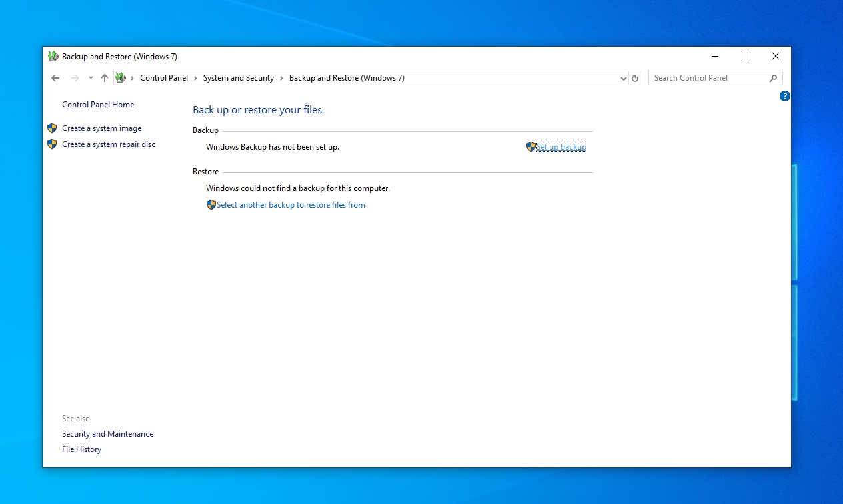The height and width of the screenshot is (504, 843).
Task: Open Control Panel Home link
Action: coord(98,105)
